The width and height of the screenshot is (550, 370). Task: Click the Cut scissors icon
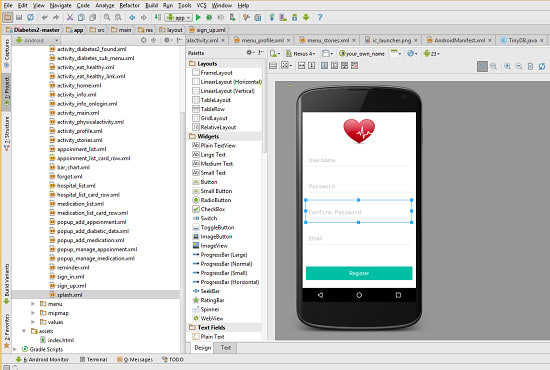coord(70,17)
